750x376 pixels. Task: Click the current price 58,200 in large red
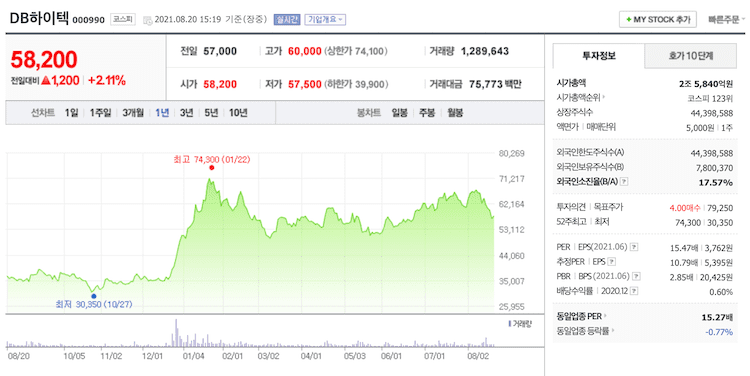click(44, 60)
